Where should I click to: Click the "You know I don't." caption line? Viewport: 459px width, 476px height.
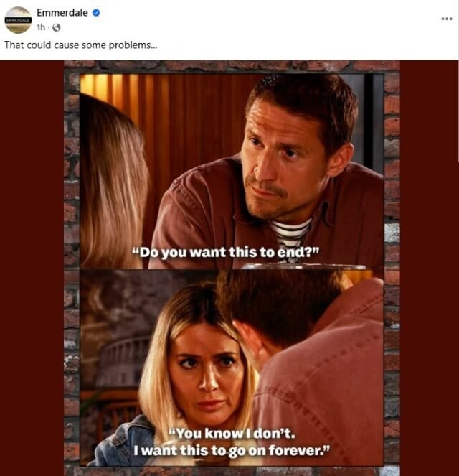pos(232,434)
